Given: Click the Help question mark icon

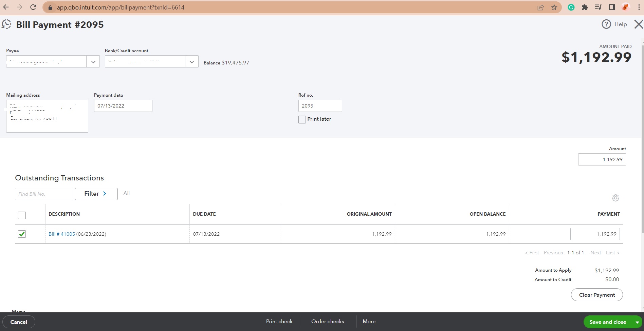Looking at the screenshot, I should click(x=606, y=24).
